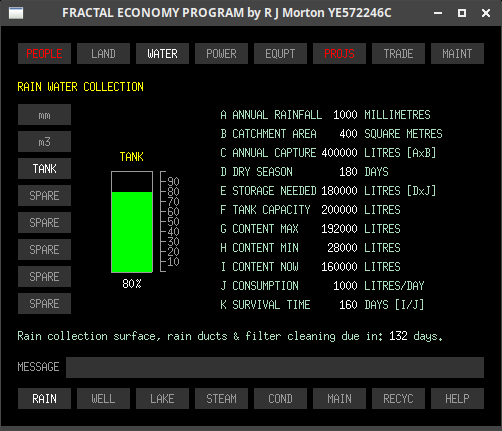The height and width of the screenshot is (431, 502).
Task: Open the COND page
Action: point(280,399)
